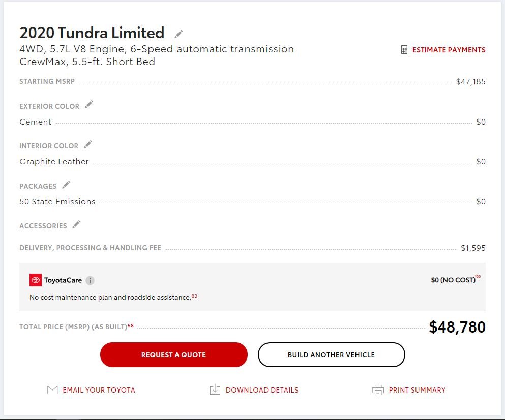505x420 pixels.
Task: Click footnote 100 next to No Cost
Action: pyautogui.click(x=478, y=276)
